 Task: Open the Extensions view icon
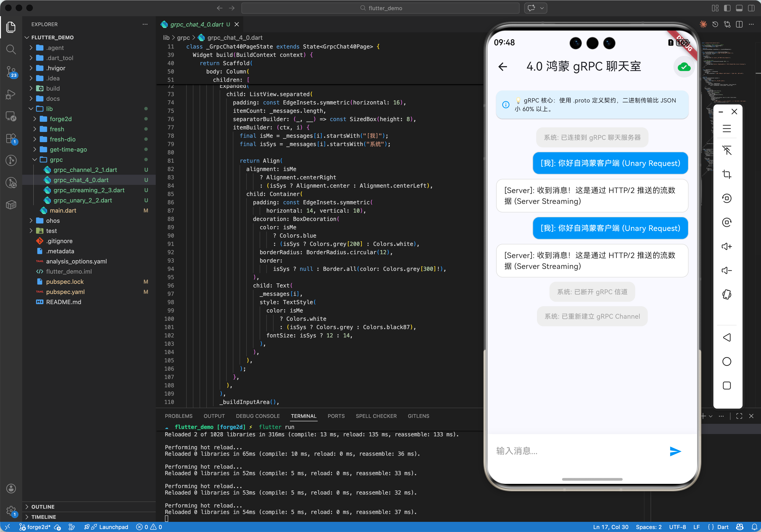tap(11, 138)
